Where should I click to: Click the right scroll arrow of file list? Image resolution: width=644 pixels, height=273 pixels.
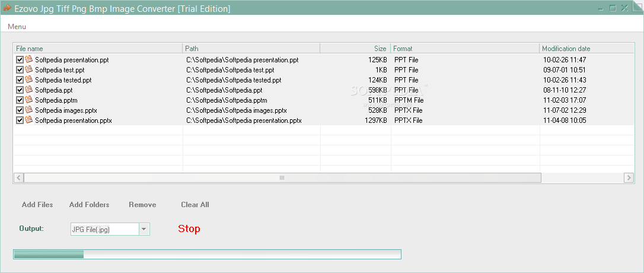pos(629,177)
